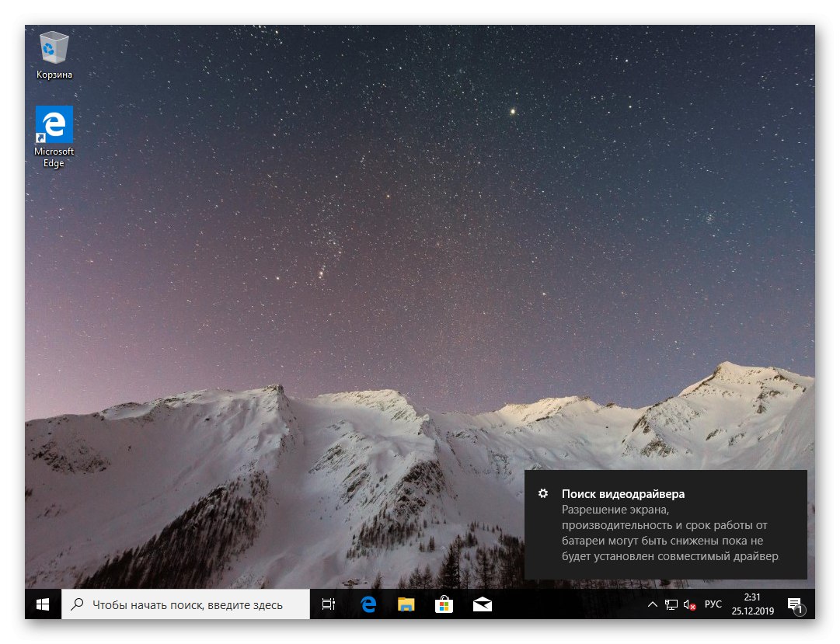The width and height of the screenshot is (840, 644).
Task: Click the gear icon in the driver notification
Action: 542,493
